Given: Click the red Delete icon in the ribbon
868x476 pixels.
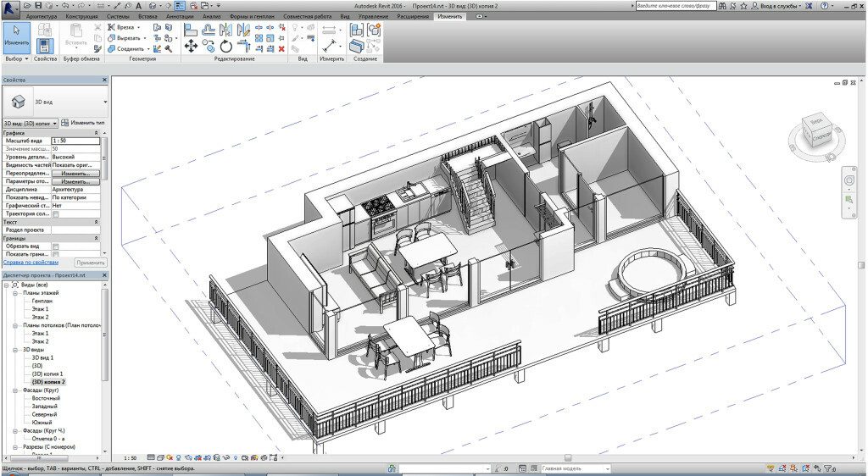Looking at the screenshot, I should (280, 48).
